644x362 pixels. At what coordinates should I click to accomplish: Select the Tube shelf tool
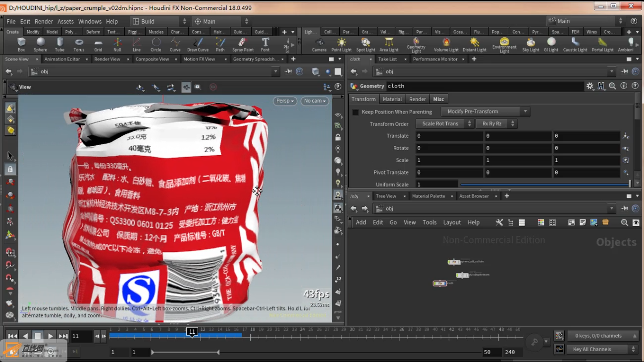(x=59, y=45)
